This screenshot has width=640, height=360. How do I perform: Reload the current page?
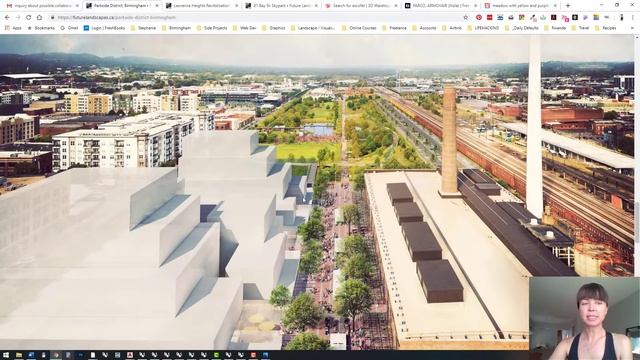(28, 18)
